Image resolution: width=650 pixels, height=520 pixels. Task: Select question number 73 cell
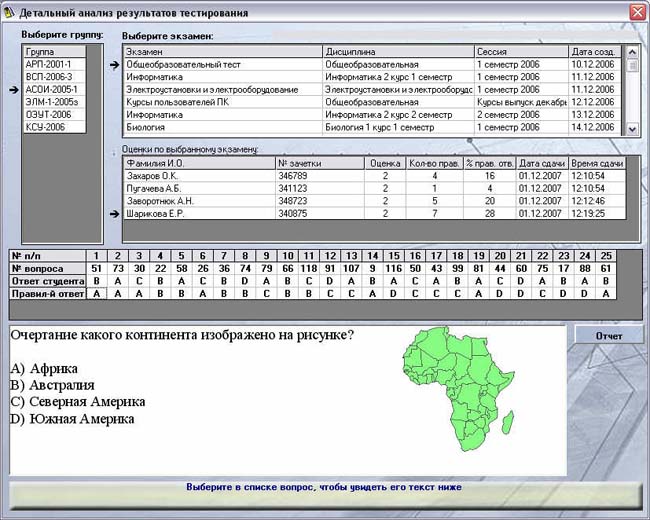click(x=118, y=268)
